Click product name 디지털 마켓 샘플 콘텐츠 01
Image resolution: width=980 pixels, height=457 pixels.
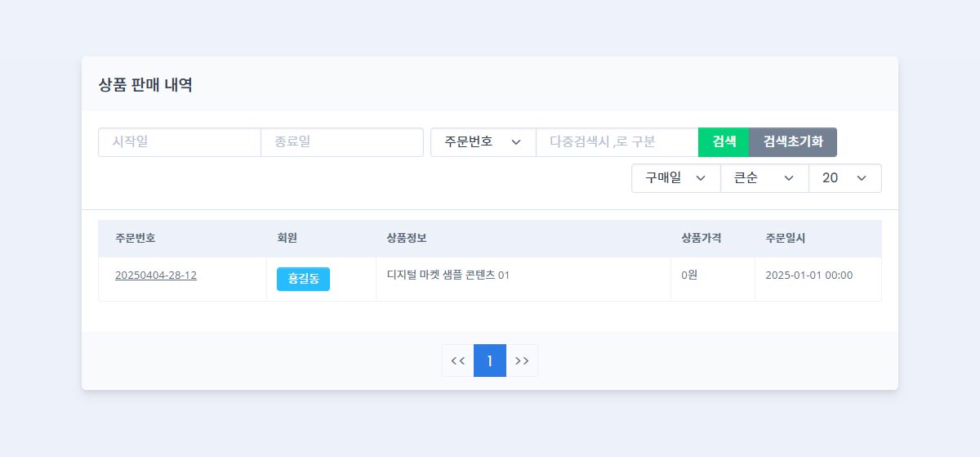[448, 276]
